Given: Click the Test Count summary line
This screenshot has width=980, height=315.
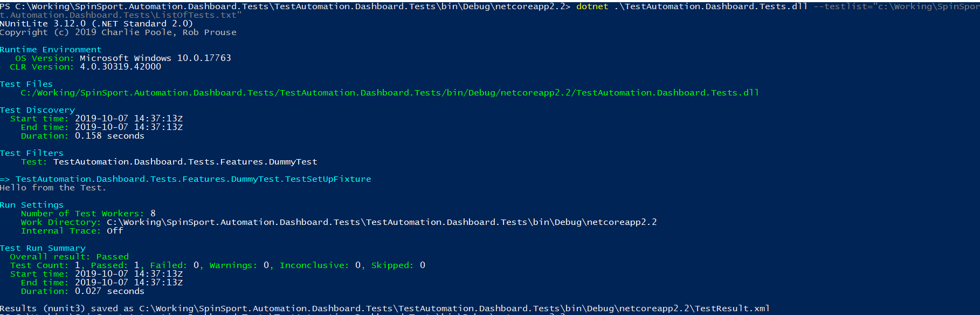Looking at the screenshot, I should 218,265.
